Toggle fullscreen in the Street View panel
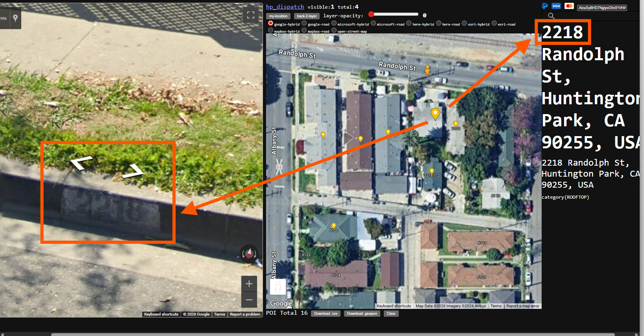This screenshot has height=336, width=644. (x=251, y=15)
